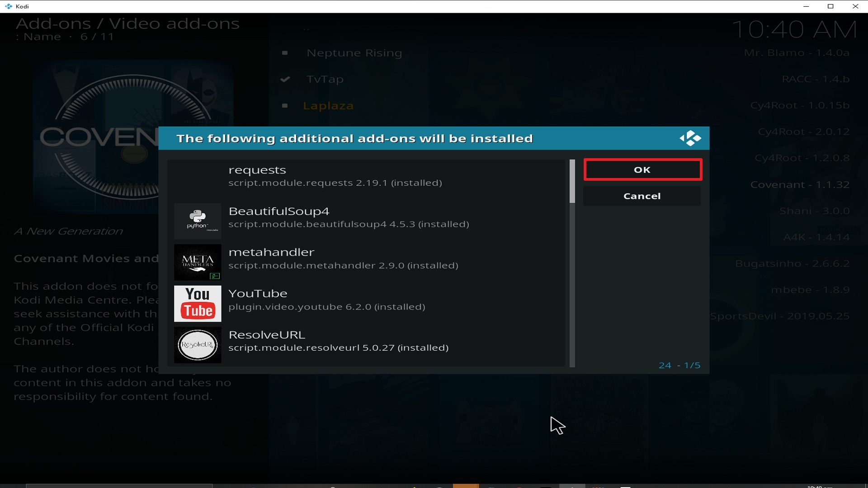Click the '..' parent folder entry
Screen dimensions: 868x488
[306, 29]
